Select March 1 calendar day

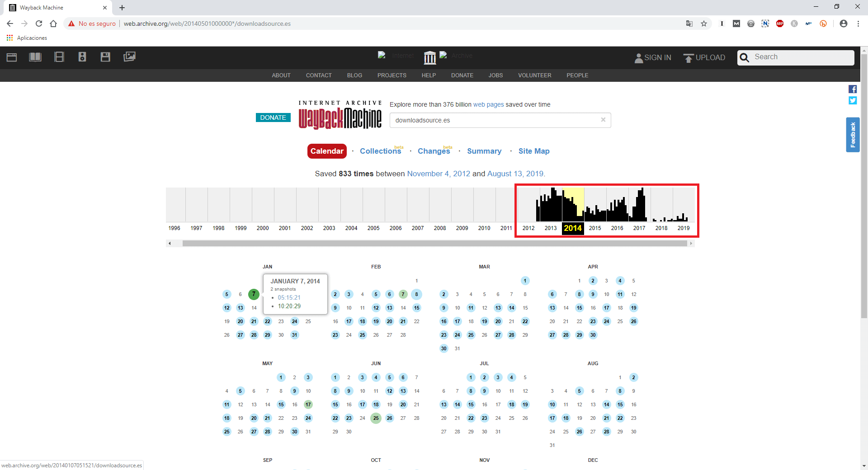(525, 281)
